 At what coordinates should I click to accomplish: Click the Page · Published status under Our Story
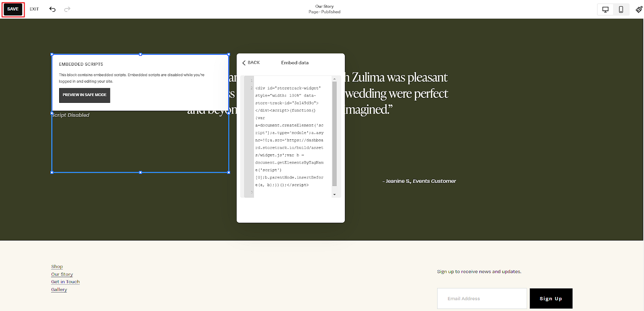[324, 12]
